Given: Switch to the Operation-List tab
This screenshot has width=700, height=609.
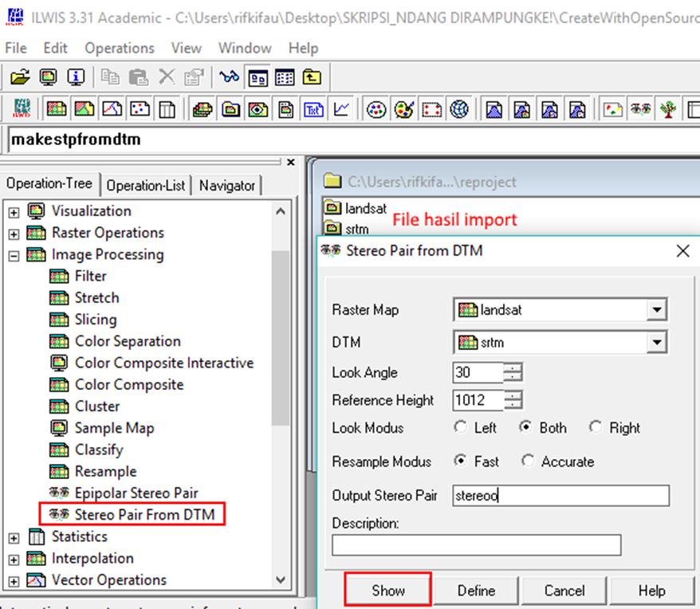Looking at the screenshot, I should 146,185.
